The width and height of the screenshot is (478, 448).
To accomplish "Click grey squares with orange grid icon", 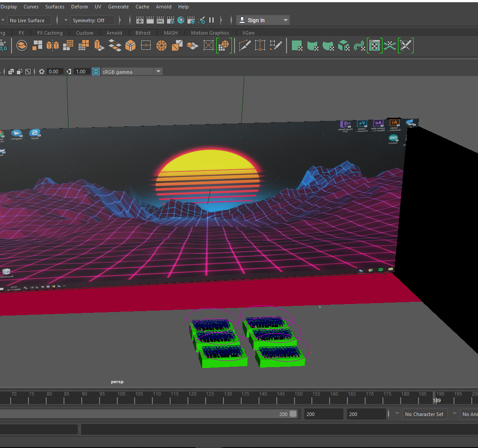I will [68, 45].
